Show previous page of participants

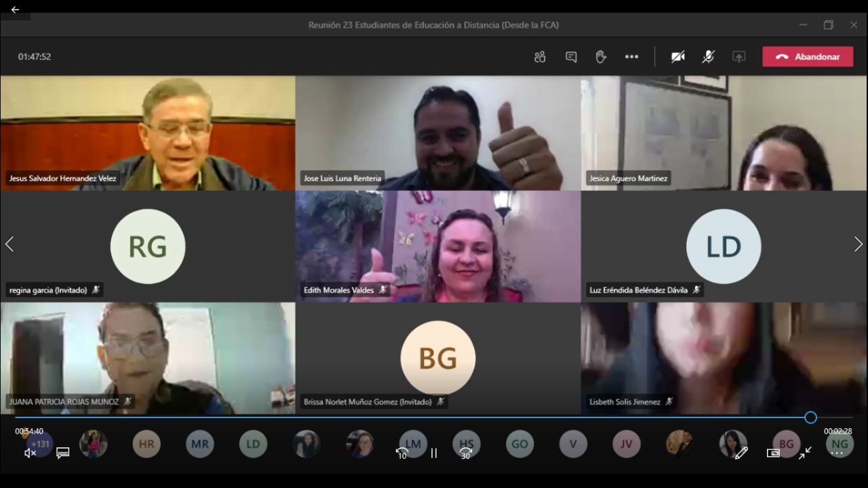point(9,244)
